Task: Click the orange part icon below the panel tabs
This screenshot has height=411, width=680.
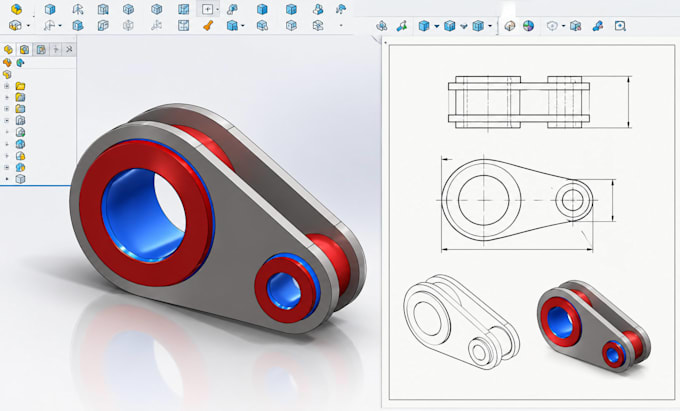Action: [x=7, y=63]
